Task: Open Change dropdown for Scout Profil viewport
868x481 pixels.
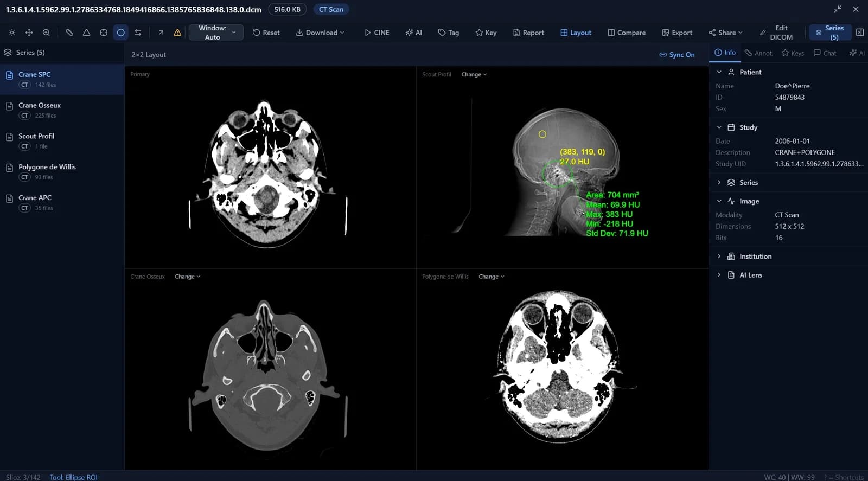Action: (x=474, y=74)
